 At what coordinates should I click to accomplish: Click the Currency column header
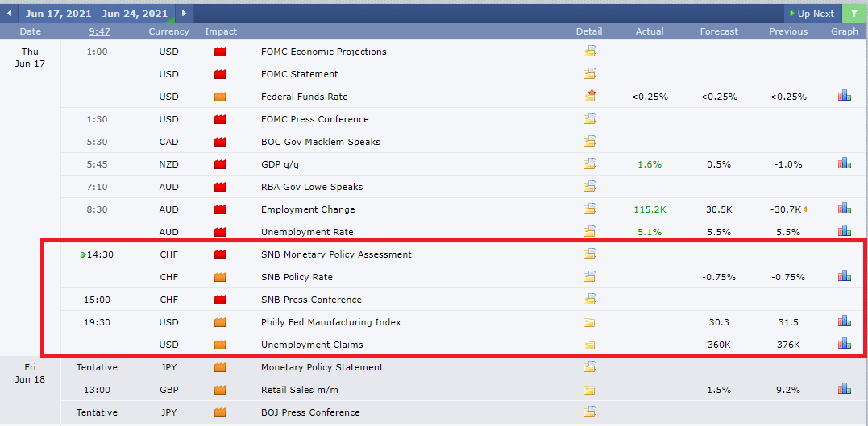(168, 31)
